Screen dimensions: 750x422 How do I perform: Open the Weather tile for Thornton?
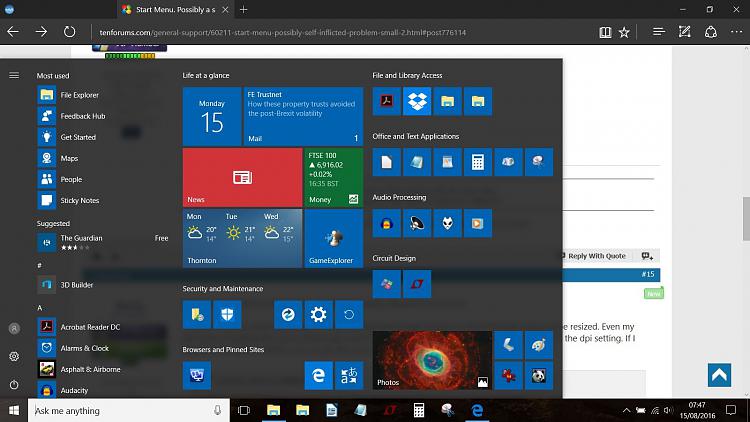(x=242, y=238)
